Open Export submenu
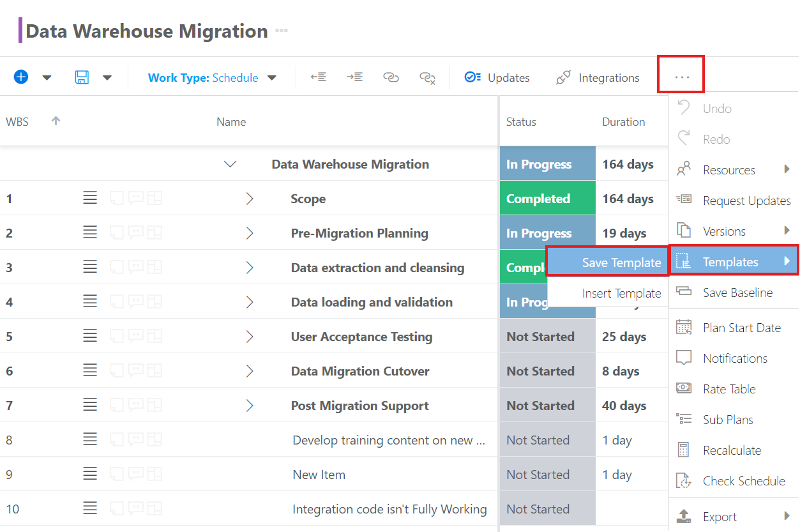This screenshot has width=800, height=532. (733, 517)
